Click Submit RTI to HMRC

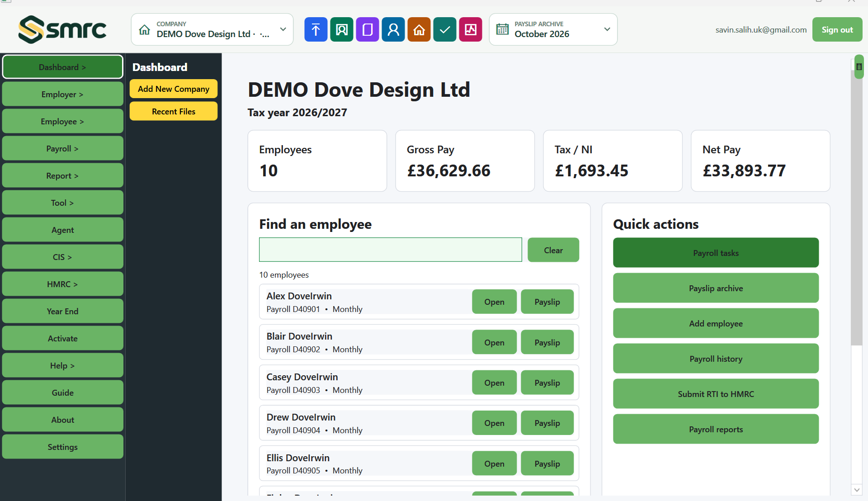coord(716,394)
